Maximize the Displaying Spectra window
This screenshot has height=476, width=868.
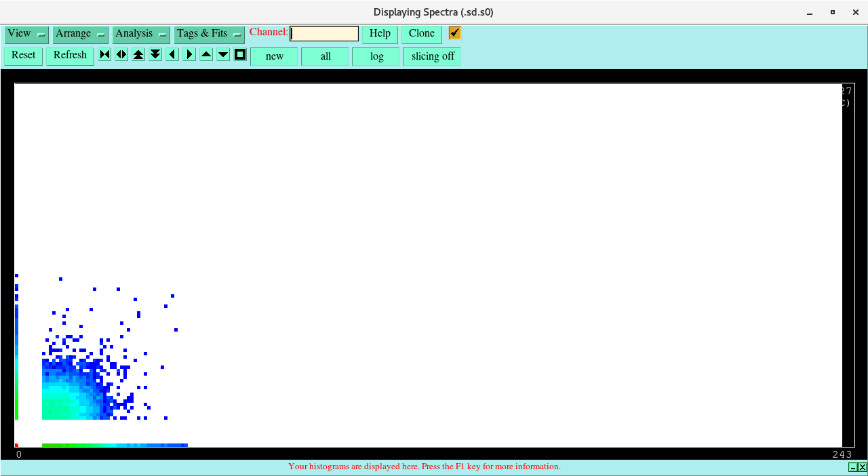pos(833,12)
